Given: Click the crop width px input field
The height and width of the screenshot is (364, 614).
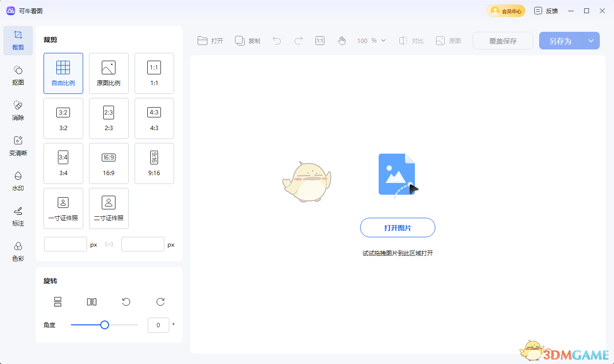Looking at the screenshot, I should [65, 244].
